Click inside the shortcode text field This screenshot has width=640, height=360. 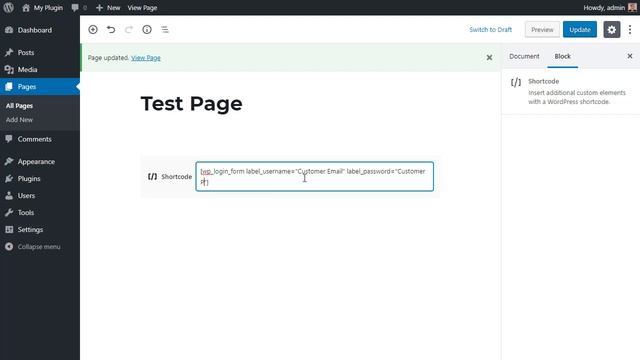click(x=314, y=176)
